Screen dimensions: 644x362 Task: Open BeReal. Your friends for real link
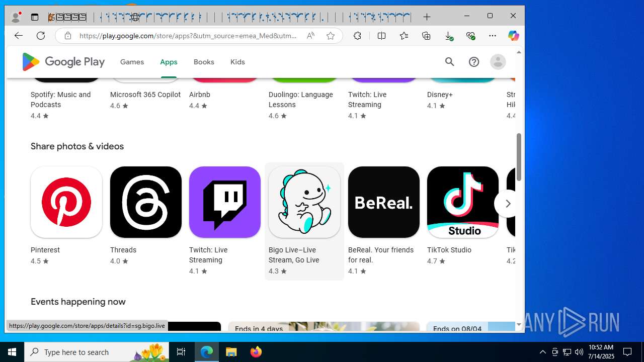pos(381,255)
